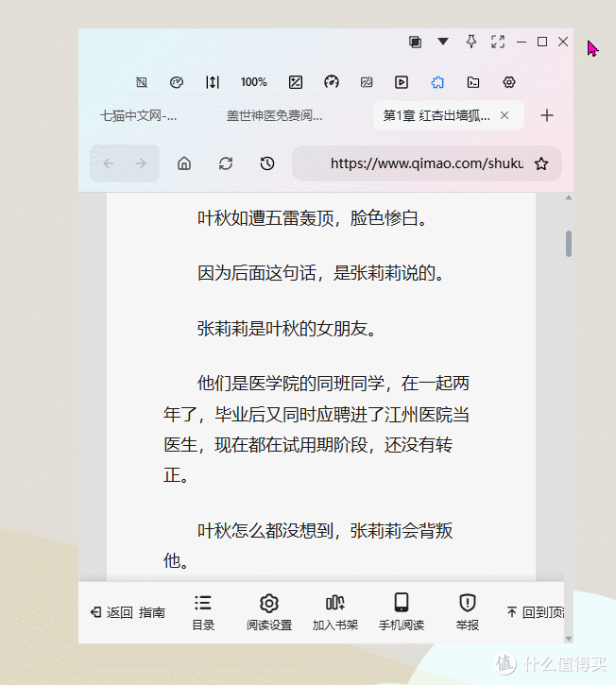Screen dimensions: 616x685
Task: Click the text 因为后面这句话，是张莉莉说的。
Action: click(321, 273)
